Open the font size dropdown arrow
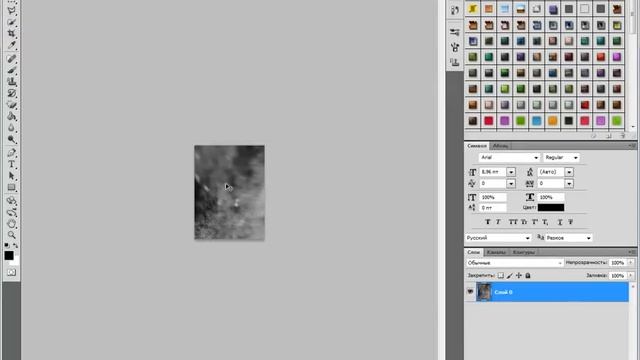This screenshot has height=360, width=640. (511, 172)
